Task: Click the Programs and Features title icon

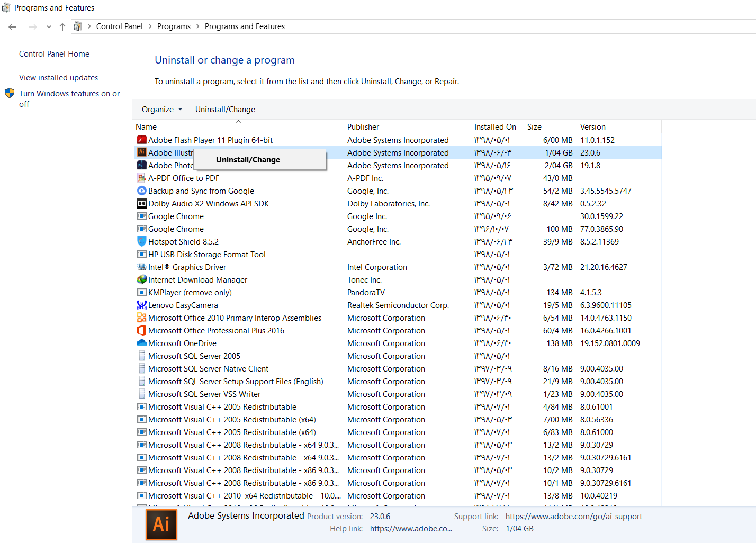Action: point(6,8)
